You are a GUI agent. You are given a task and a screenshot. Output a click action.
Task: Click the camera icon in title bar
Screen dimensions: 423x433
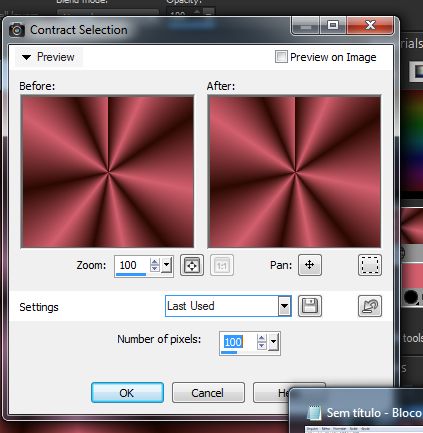pos(17,30)
